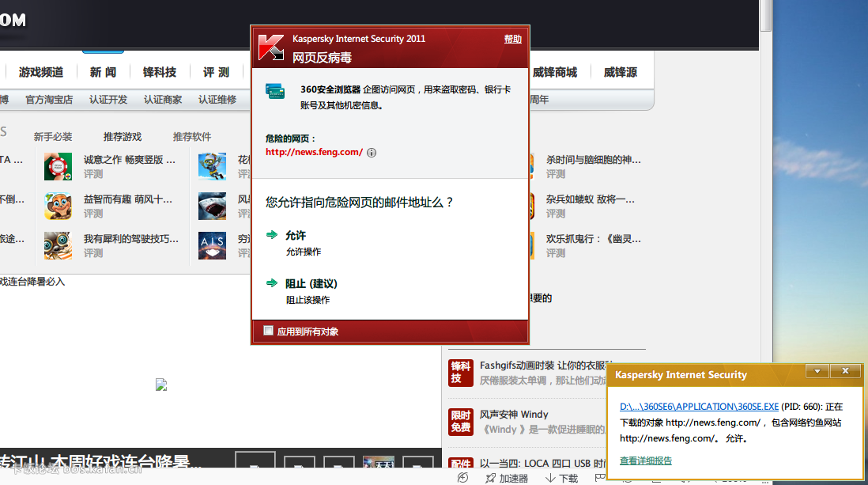
Task: Click the 评测 label under 诚意之作
Action: click(93, 174)
